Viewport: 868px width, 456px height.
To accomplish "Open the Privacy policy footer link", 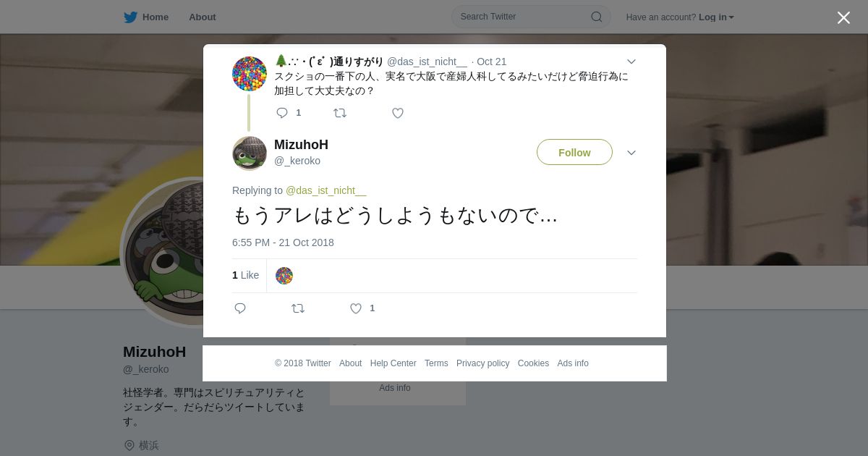I will [x=482, y=363].
